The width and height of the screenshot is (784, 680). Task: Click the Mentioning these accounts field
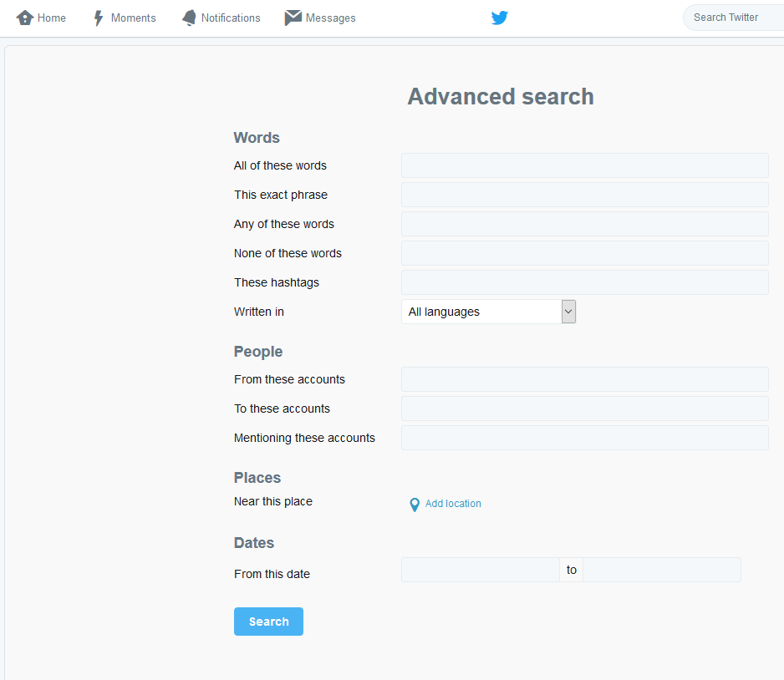585,438
